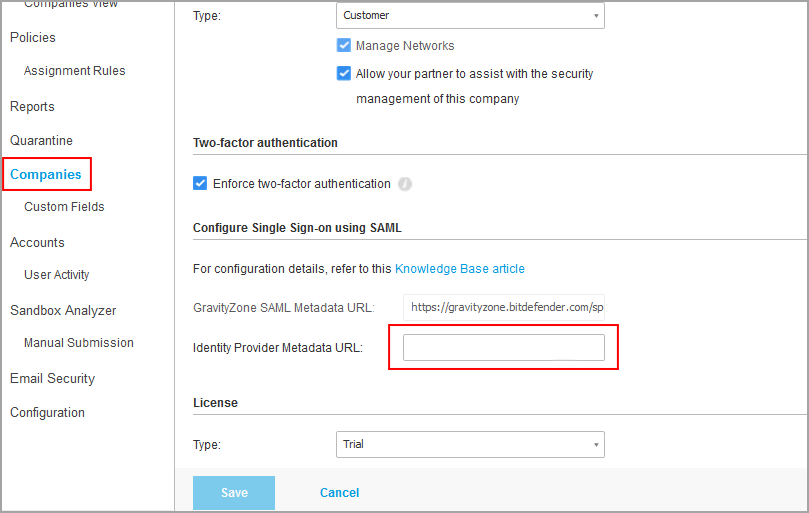Click the Identity Provider Metadata URL field
Viewport: 809px width, 513px height.
(x=504, y=347)
